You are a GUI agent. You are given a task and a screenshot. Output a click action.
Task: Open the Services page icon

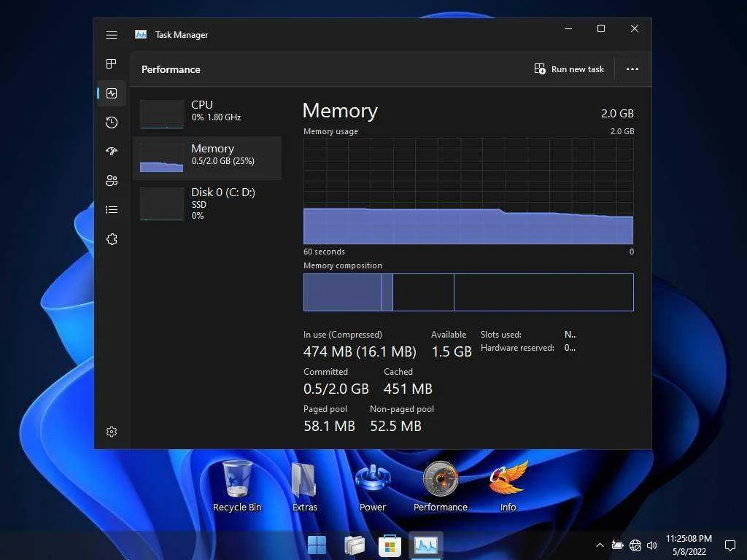click(112, 239)
